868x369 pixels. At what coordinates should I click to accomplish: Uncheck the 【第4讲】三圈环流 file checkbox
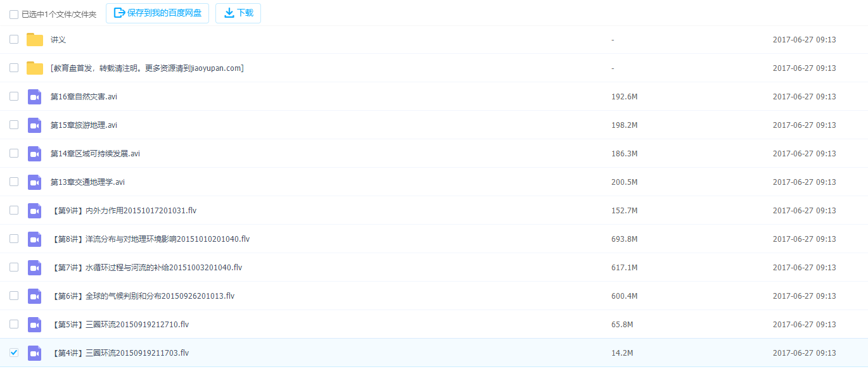pos(14,353)
